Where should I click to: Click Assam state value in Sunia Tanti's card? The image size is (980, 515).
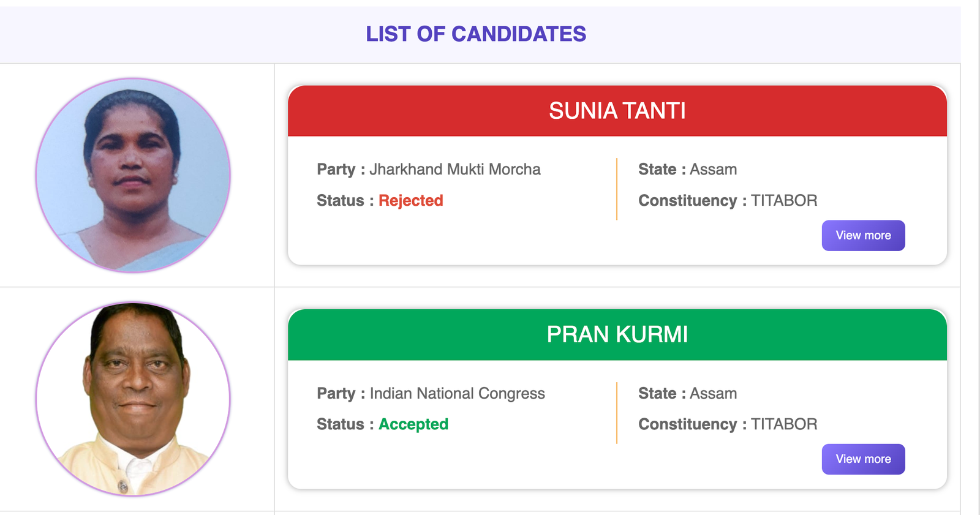pyautogui.click(x=713, y=169)
